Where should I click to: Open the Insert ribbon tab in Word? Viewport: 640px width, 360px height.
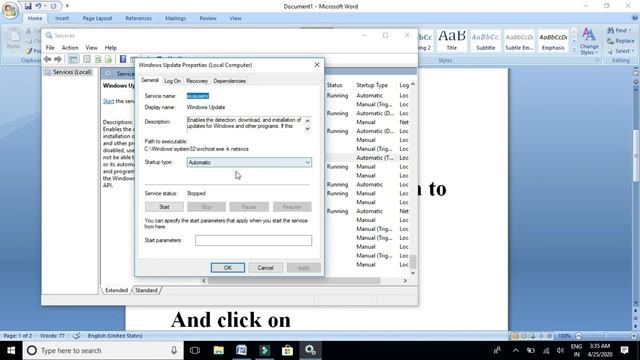pos(62,18)
